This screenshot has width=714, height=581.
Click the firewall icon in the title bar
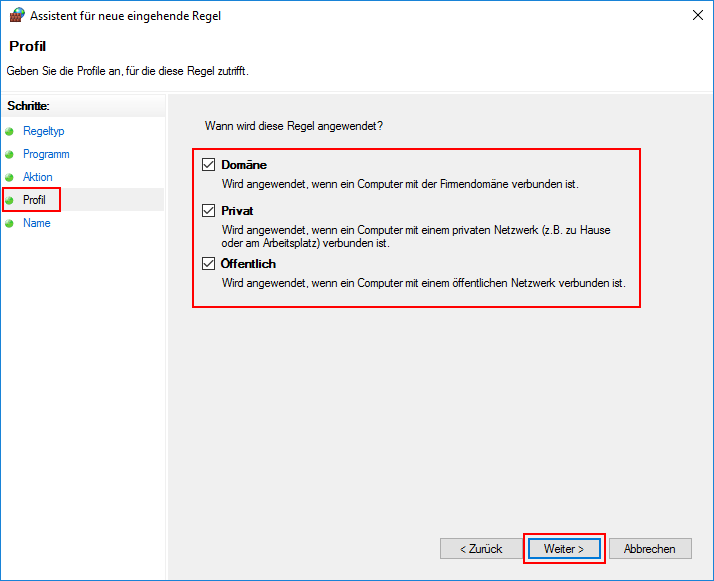(x=15, y=16)
